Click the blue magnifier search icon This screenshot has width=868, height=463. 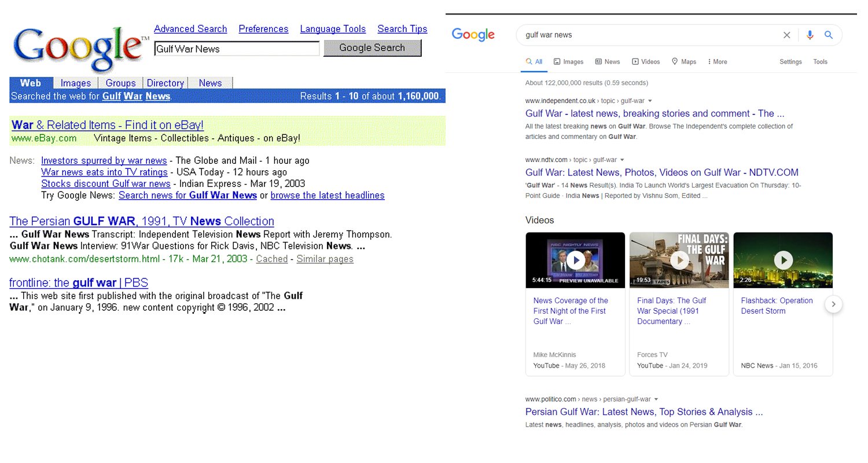click(829, 35)
